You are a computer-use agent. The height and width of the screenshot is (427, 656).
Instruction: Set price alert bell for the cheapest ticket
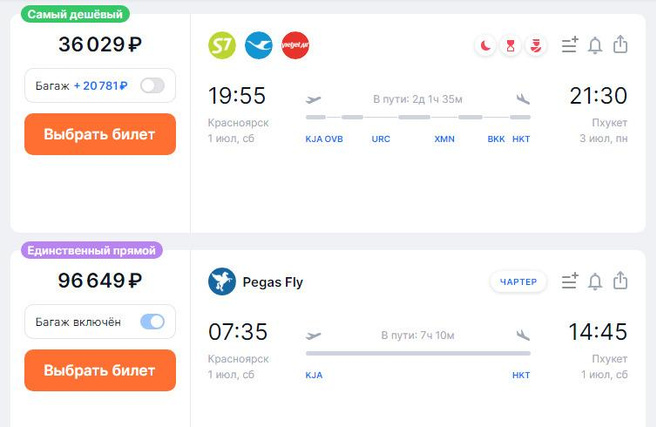click(x=595, y=45)
